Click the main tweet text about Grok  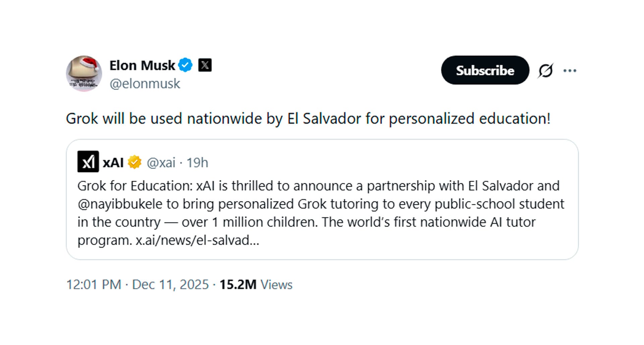click(x=308, y=119)
